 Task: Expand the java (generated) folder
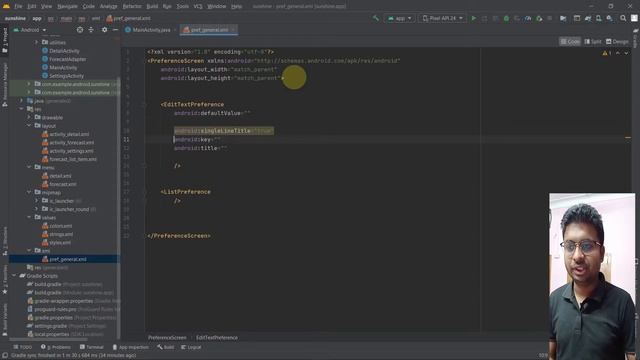(x=21, y=100)
